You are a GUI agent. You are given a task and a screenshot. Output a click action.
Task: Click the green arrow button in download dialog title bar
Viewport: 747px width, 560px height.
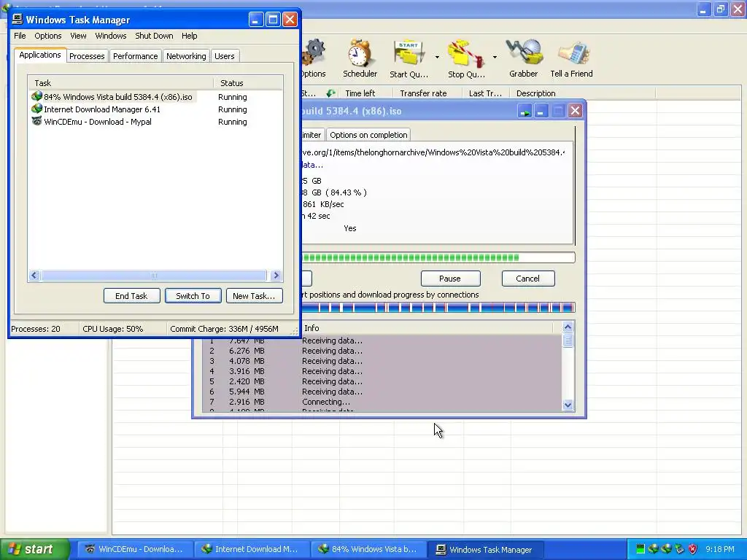pos(525,112)
